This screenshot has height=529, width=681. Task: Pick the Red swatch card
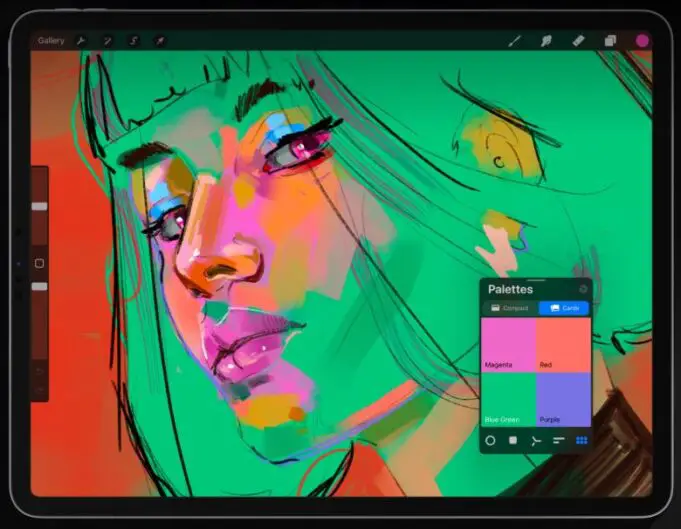563,345
